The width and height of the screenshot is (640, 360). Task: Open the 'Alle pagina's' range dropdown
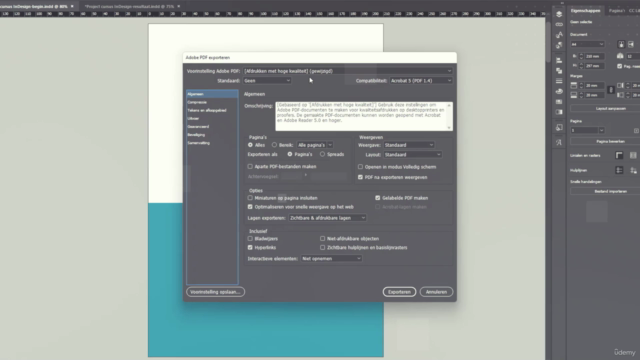tap(315, 145)
